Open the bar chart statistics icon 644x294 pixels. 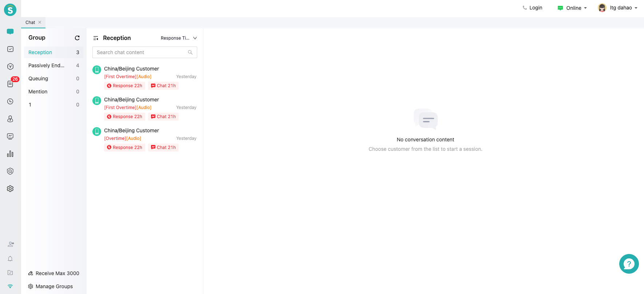point(10,154)
